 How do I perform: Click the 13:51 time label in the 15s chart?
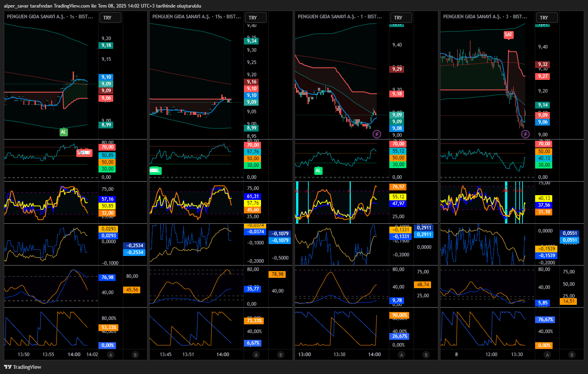tap(188, 355)
